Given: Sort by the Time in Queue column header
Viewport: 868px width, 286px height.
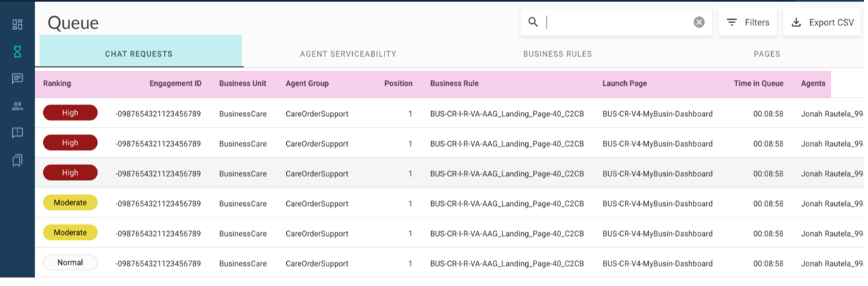Looking at the screenshot, I should click(x=758, y=84).
